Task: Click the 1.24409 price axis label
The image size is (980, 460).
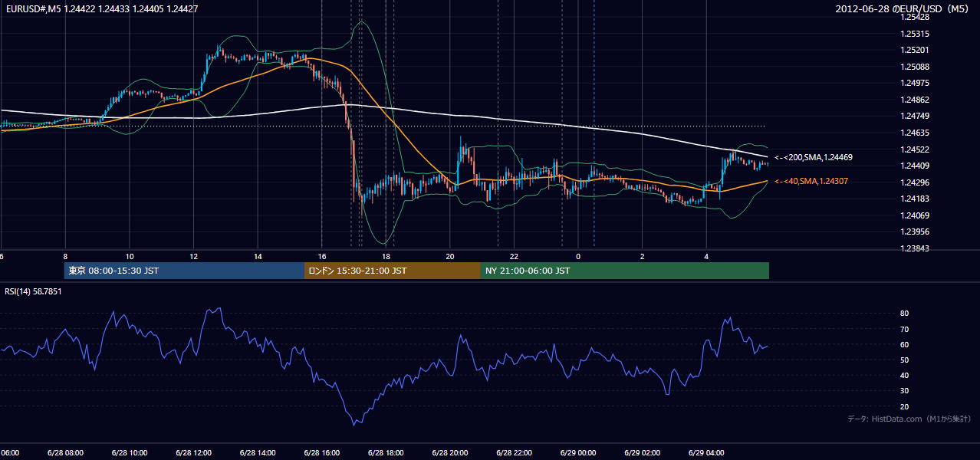Action: pyautogui.click(x=915, y=166)
